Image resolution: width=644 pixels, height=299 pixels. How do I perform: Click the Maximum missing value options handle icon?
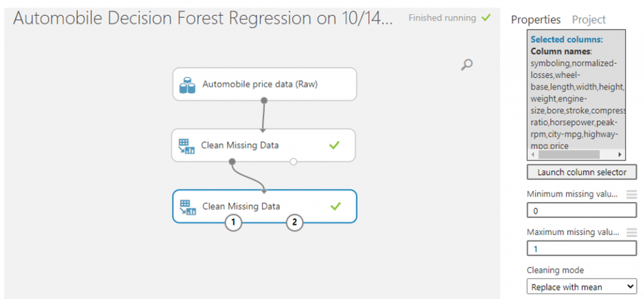pyautogui.click(x=631, y=233)
